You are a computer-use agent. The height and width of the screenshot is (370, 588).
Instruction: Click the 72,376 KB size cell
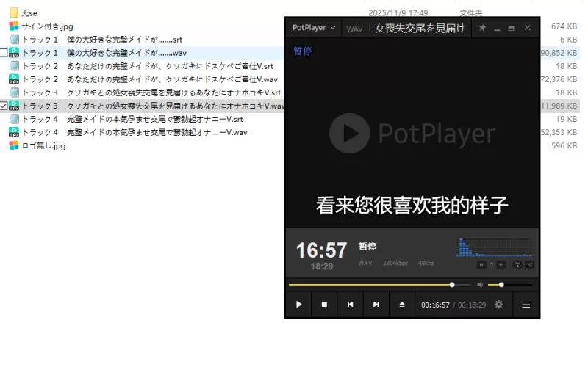(x=559, y=79)
